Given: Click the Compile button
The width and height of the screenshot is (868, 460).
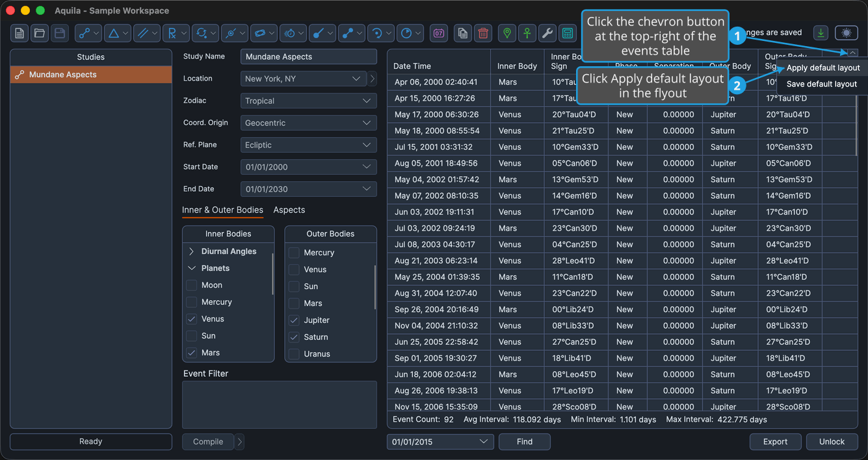Looking at the screenshot, I should (x=208, y=442).
